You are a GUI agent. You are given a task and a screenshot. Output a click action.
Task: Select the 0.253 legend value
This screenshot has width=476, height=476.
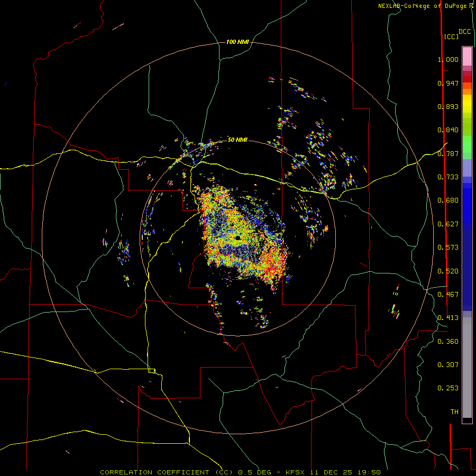pos(448,388)
